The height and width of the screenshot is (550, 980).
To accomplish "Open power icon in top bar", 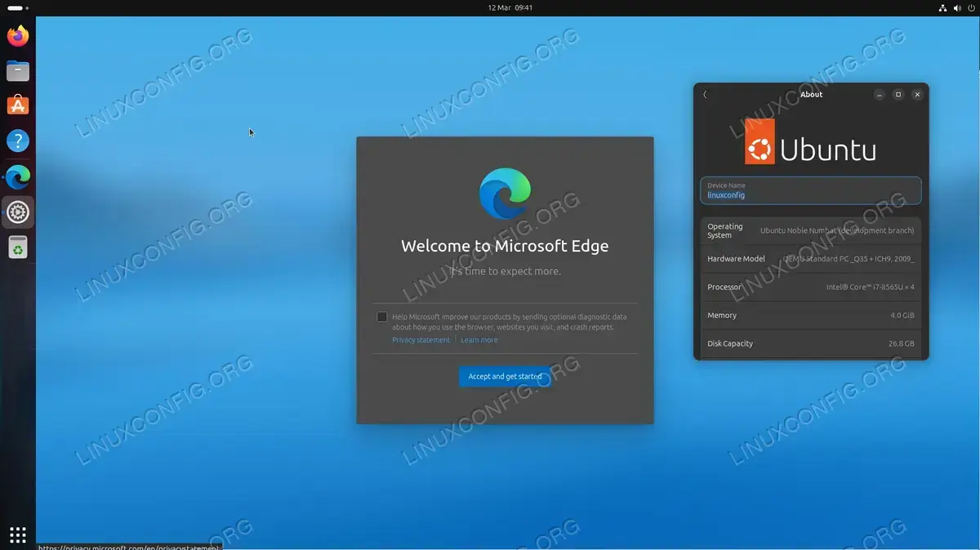I will [969, 7].
